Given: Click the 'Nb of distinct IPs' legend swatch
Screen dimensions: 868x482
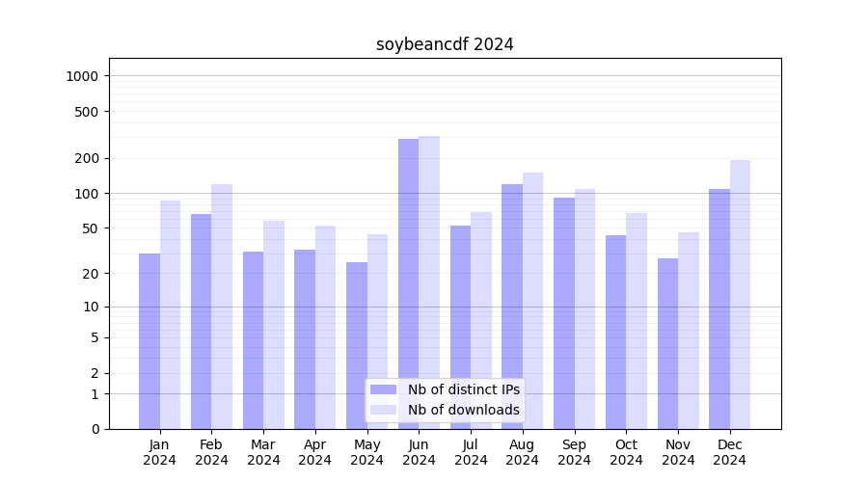Looking at the screenshot, I should 383,389.
